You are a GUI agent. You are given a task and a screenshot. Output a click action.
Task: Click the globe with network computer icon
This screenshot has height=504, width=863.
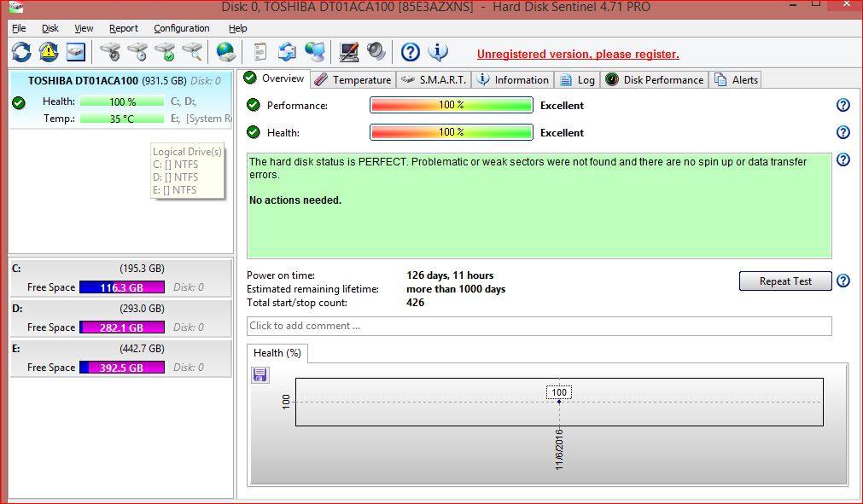click(315, 52)
